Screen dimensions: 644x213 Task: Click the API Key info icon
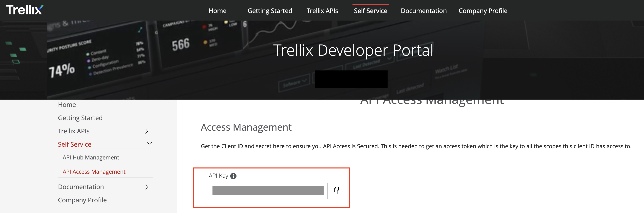233,176
